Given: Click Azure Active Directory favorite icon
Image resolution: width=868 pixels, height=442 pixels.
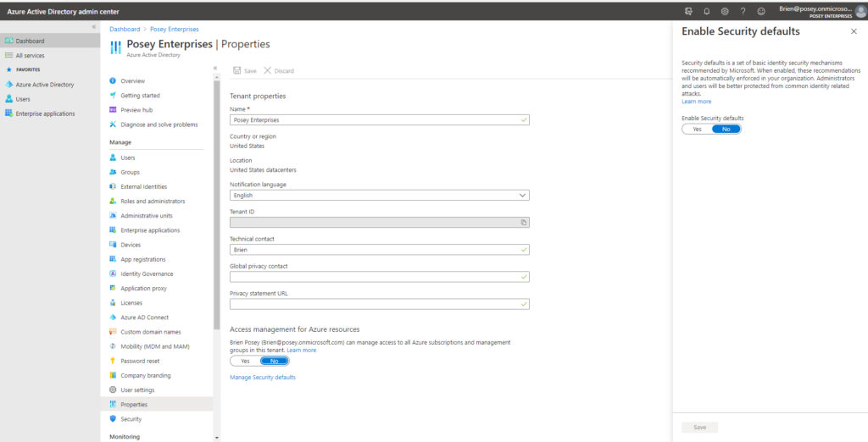Looking at the screenshot, I should pos(8,85).
